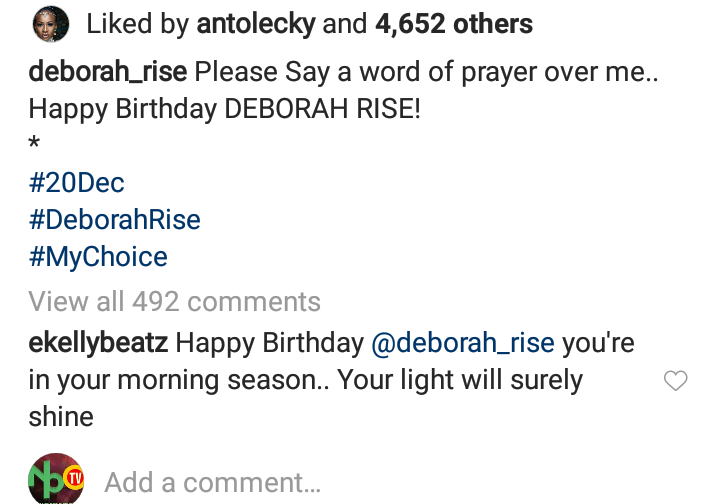Tap the heart icon on ekellybeatz's comment
The width and height of the screenshot is (720, 504).
point(676,381)
